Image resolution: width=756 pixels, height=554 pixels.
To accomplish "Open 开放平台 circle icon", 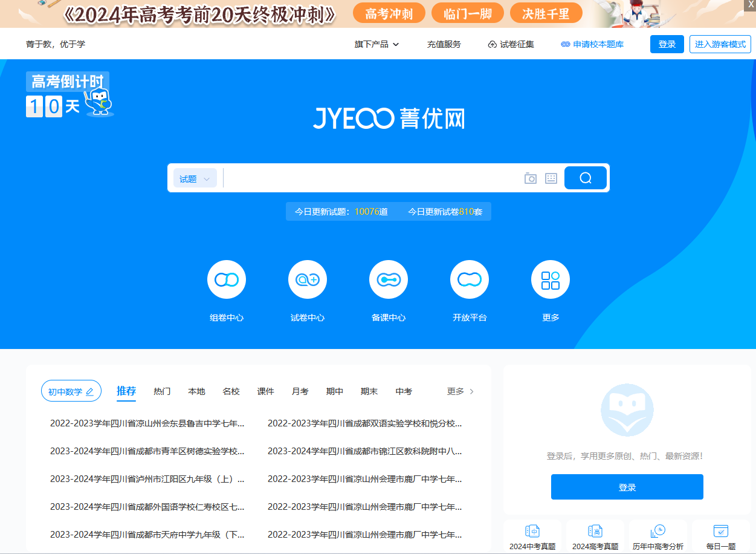I will pos(470,279).
